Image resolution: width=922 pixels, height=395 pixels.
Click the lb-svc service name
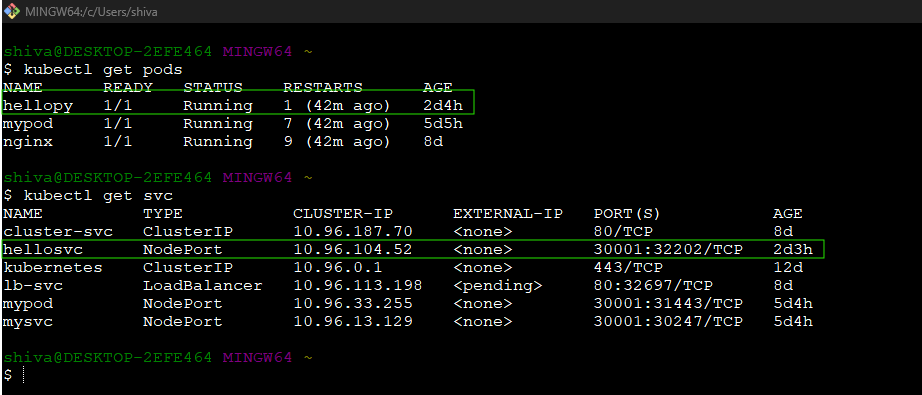coord(34,286)
